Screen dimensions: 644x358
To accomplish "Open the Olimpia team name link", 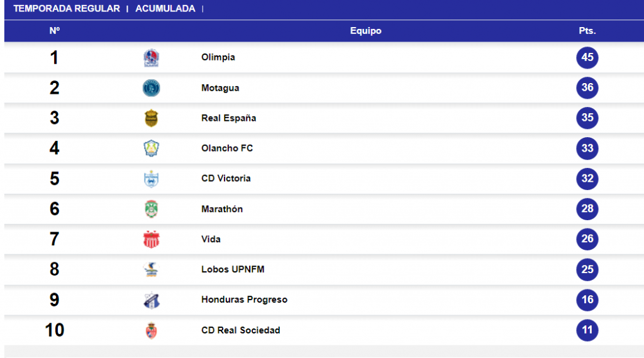I will (x=218, y=57).
